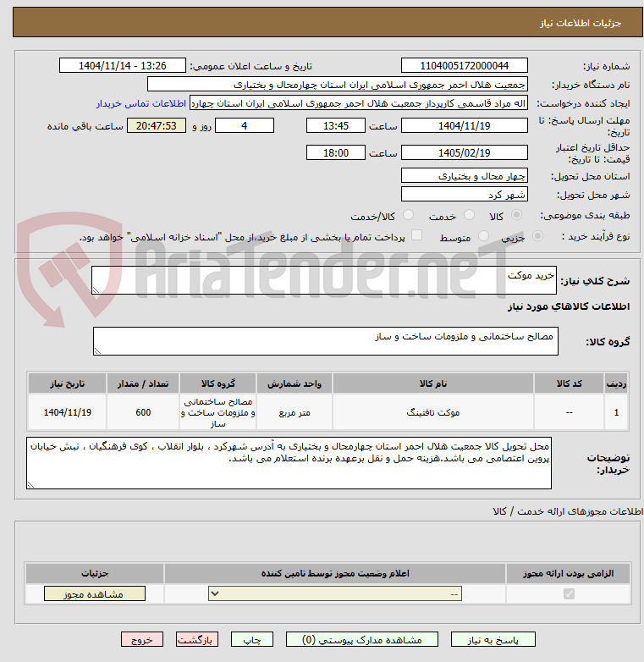
Task: Select the متوسط purchase type radio
Action: [x=483, y=236]
